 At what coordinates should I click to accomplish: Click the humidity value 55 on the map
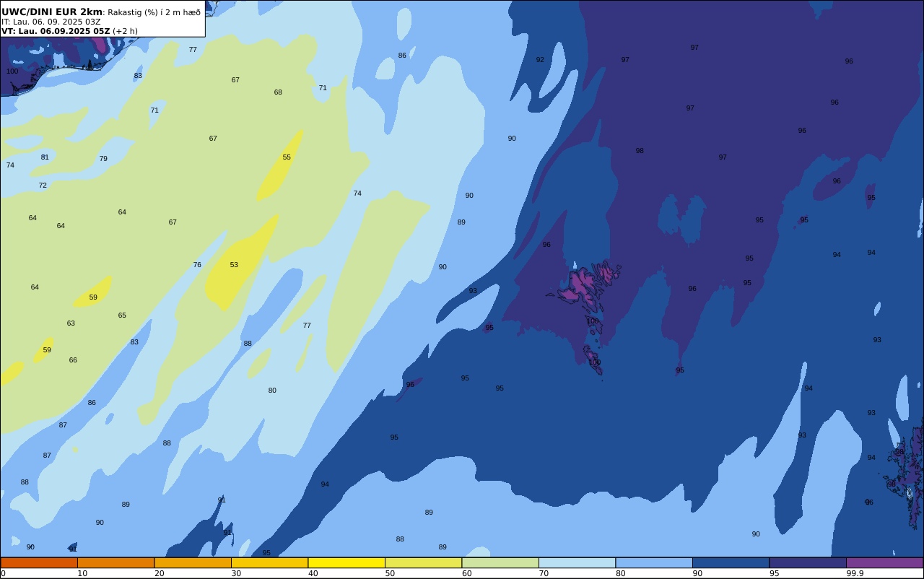pos(287,157)
